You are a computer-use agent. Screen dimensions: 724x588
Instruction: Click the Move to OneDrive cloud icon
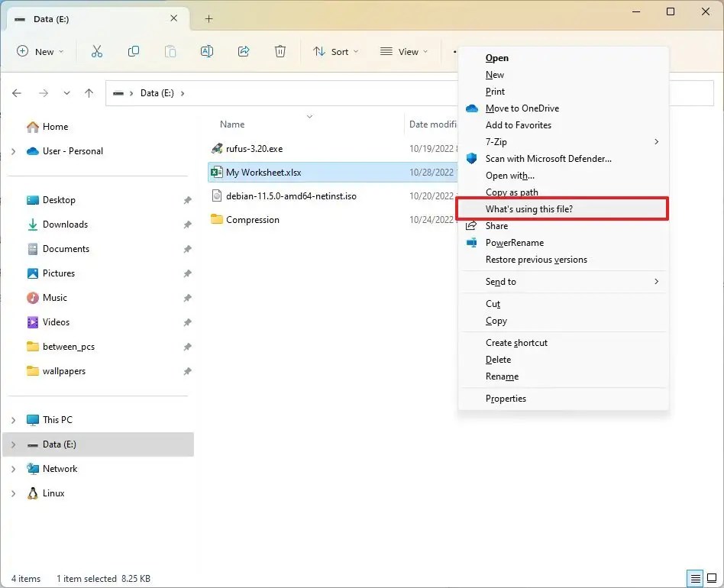(x=472, y=108)
